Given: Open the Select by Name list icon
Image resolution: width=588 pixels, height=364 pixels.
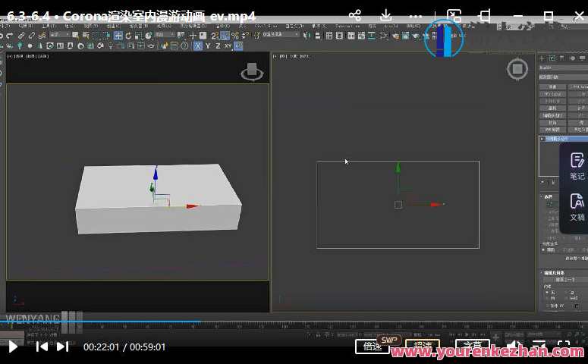Looking at the screenshot, I should point(86,36).
